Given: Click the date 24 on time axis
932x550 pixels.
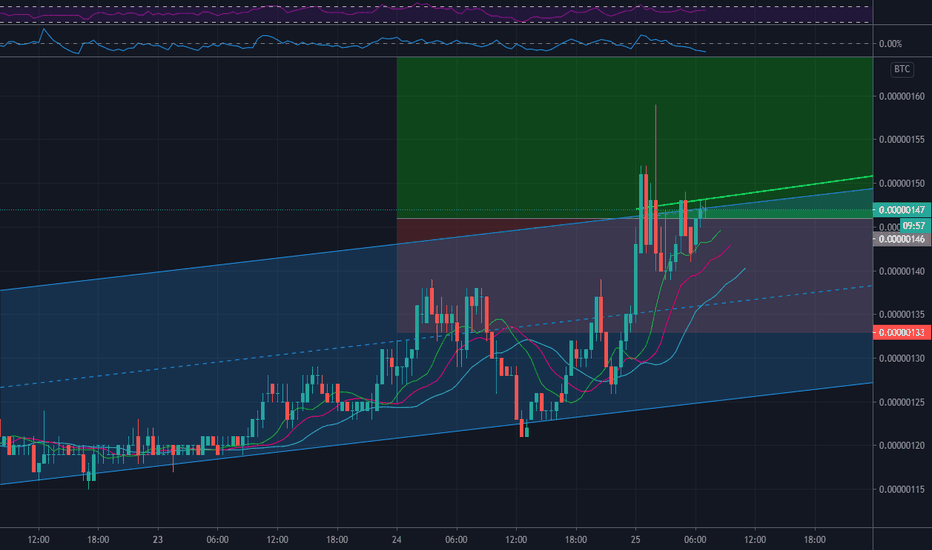Looking at the screenshot, I should click(x=396, y=540).
